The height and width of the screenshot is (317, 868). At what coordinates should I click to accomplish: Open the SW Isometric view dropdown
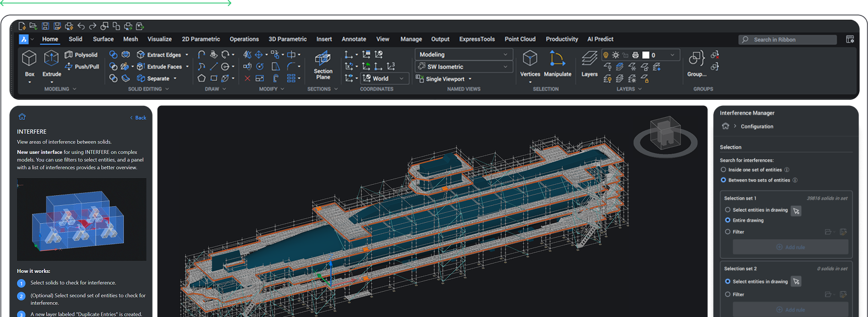tap(464, 67)
